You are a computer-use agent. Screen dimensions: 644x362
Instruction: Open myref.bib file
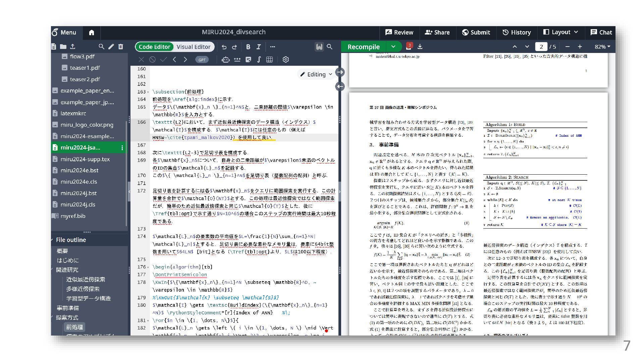(73, 216)
